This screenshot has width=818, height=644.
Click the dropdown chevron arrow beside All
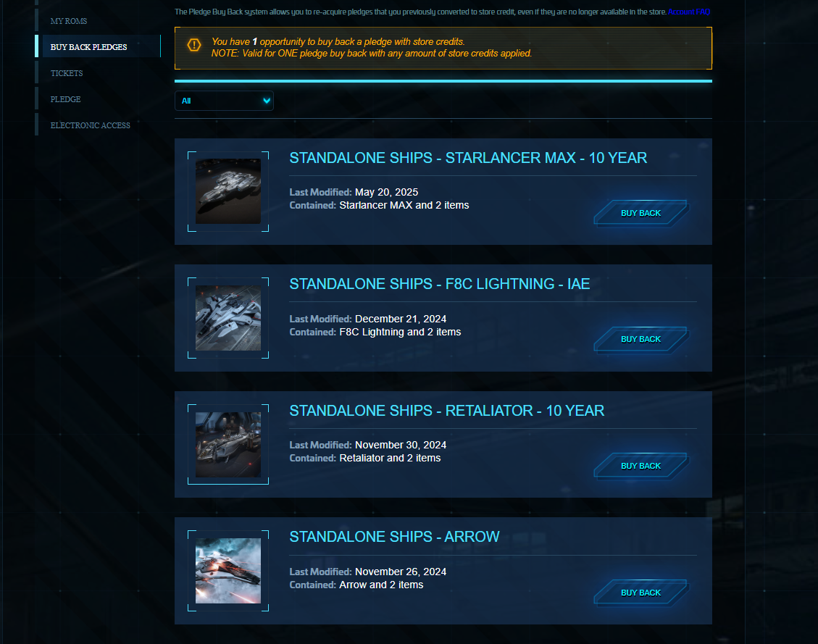(267, 101)
